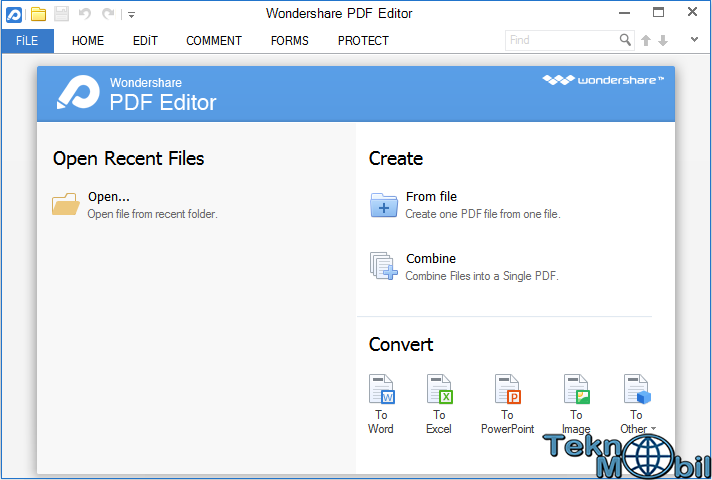The width and height of the screenshot is (712, 480).
Task: Click the PDF Editor pen logo in banner
Action: (x=78, y=92)
